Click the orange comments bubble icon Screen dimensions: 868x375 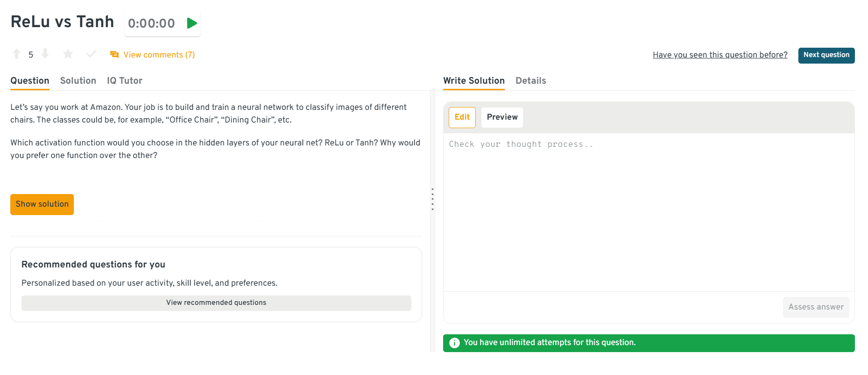point(114,55)
